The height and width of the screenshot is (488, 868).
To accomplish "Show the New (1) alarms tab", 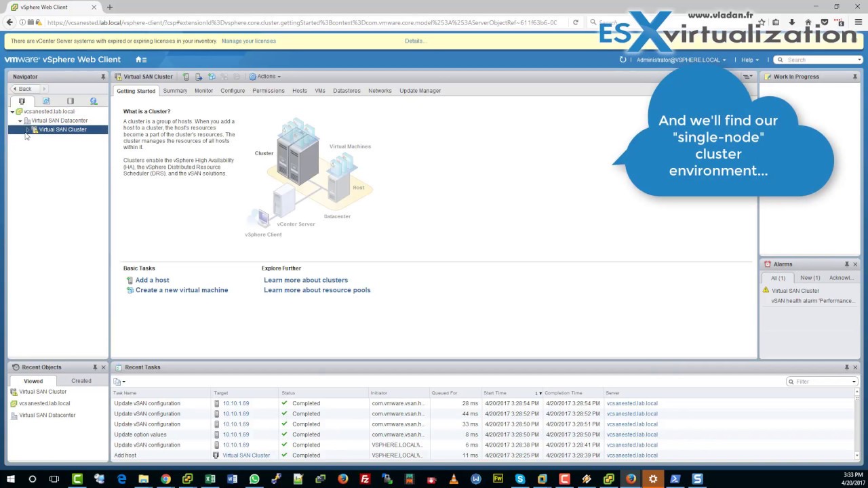I will 810,278.
